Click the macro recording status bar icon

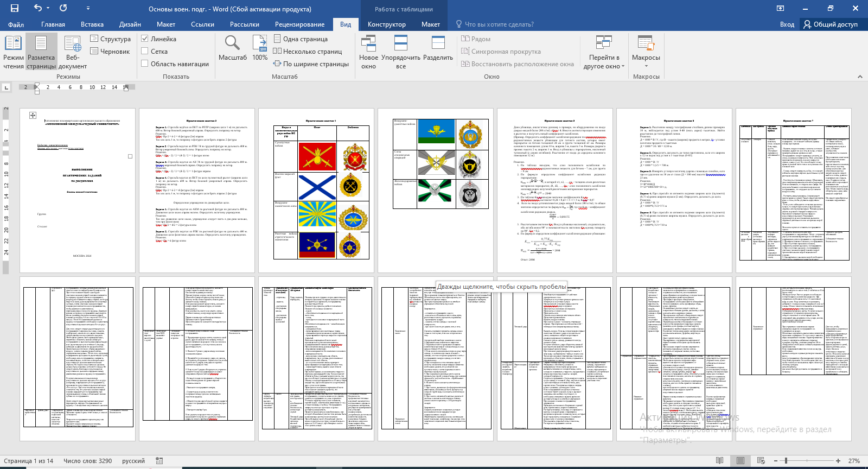[x=159, y=461]
